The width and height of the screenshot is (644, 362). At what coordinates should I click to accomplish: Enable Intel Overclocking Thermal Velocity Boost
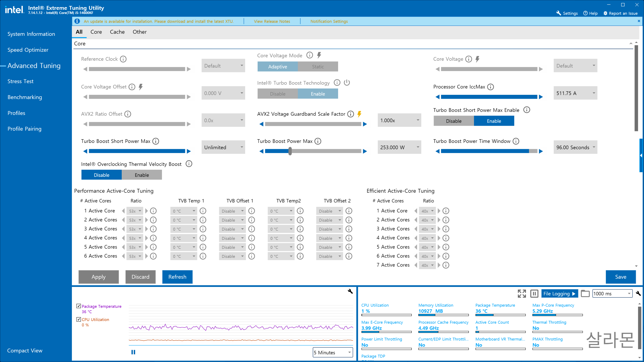142,175
